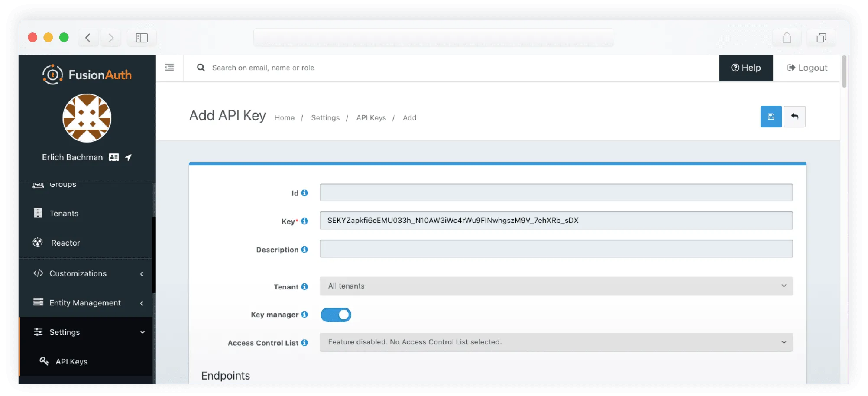
Task: Open the Tenant dropdown
Action: 556,286
